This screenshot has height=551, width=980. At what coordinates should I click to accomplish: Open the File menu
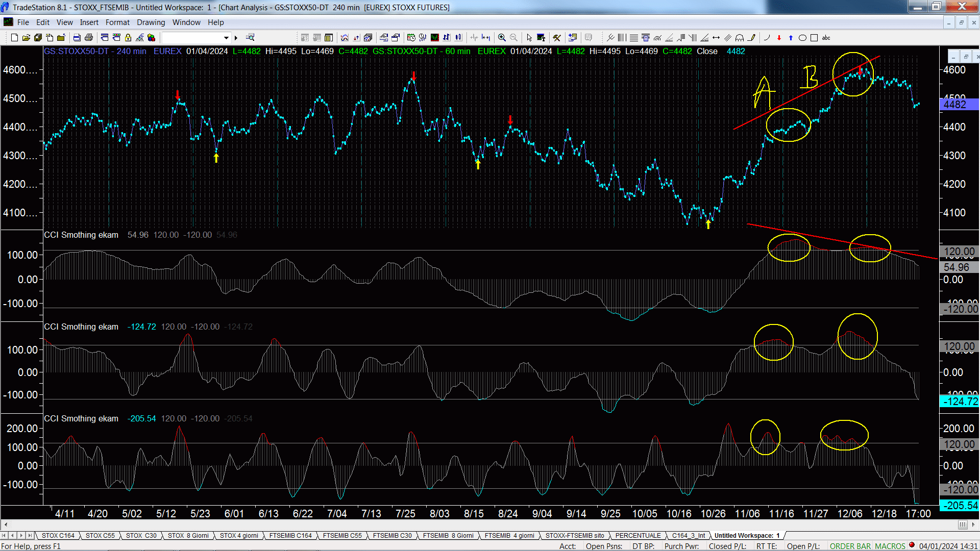coord(23,22)
